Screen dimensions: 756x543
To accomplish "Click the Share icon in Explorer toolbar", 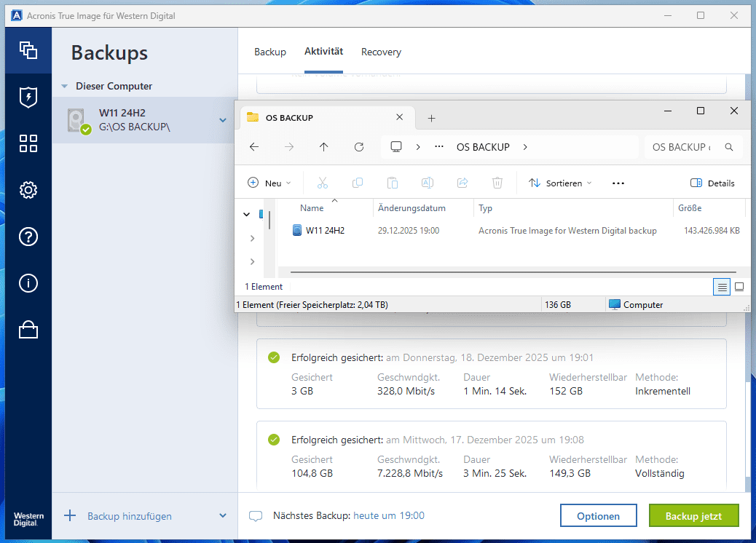I will [x=462, y=183].
